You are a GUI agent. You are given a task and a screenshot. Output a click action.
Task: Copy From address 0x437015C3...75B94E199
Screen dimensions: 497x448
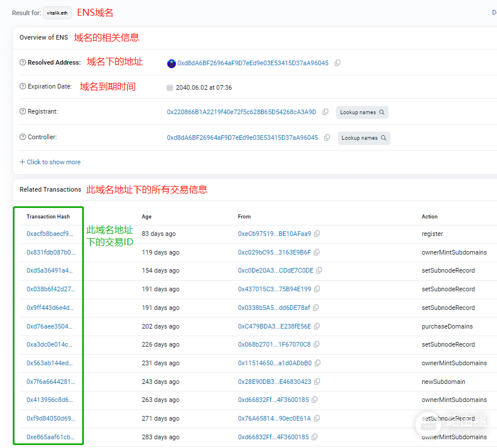pos(317,289)
